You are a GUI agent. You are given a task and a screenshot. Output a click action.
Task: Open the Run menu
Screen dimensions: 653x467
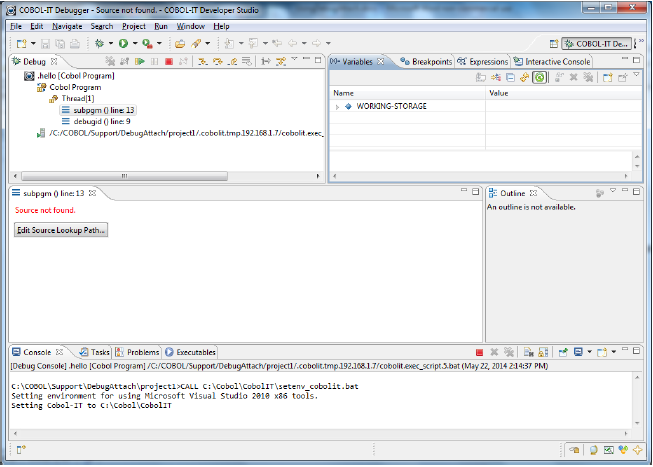(x=161, y=26)
